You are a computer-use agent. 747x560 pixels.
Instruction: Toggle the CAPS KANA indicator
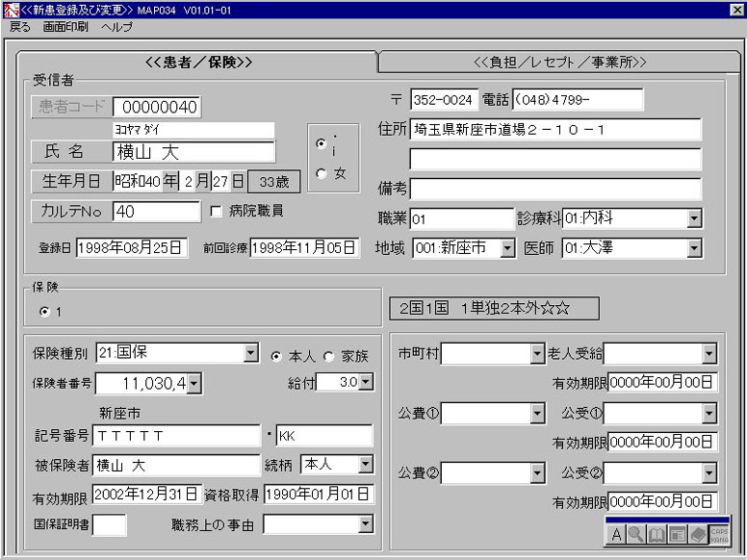click(x=719, y=535)
